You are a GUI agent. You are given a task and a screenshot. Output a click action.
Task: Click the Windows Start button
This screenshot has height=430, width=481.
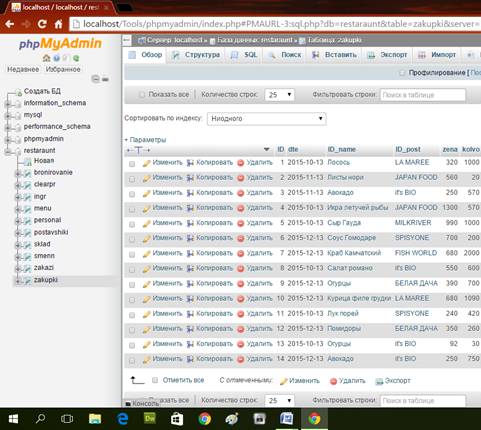[13, 419]
